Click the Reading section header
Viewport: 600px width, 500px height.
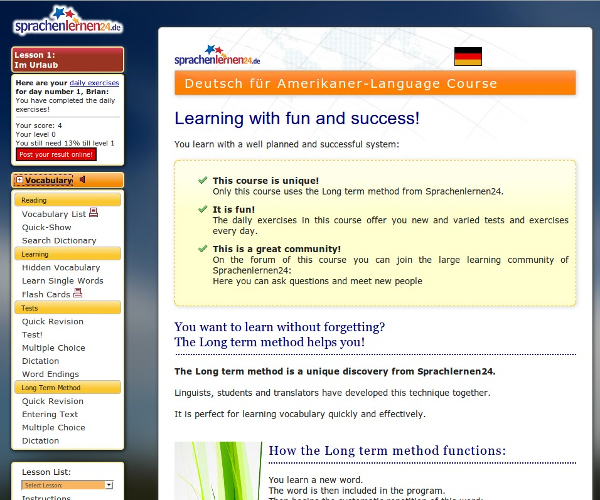coord(67,200)
